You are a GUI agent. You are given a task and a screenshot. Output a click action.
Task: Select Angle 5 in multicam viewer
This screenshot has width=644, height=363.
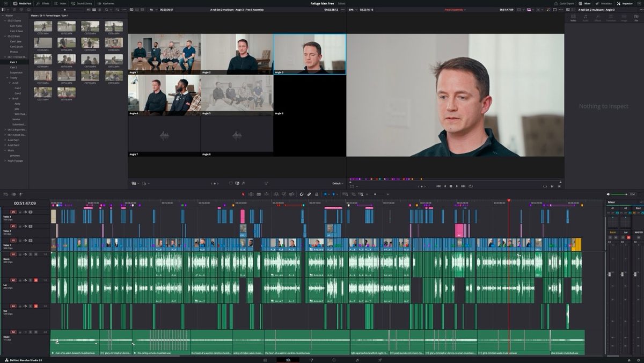click(x=237, y=95)
